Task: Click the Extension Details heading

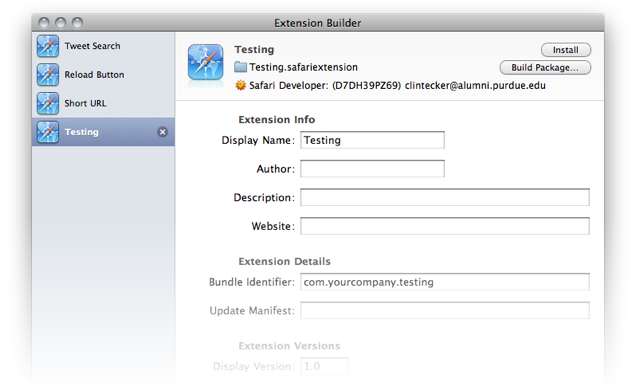Action: point(284,261)
